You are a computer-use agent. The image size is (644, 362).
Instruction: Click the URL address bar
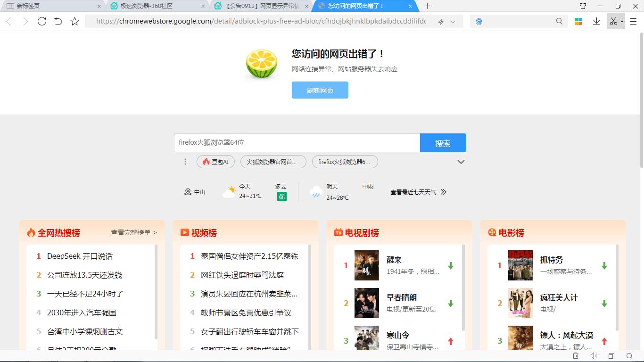(262, 21)
